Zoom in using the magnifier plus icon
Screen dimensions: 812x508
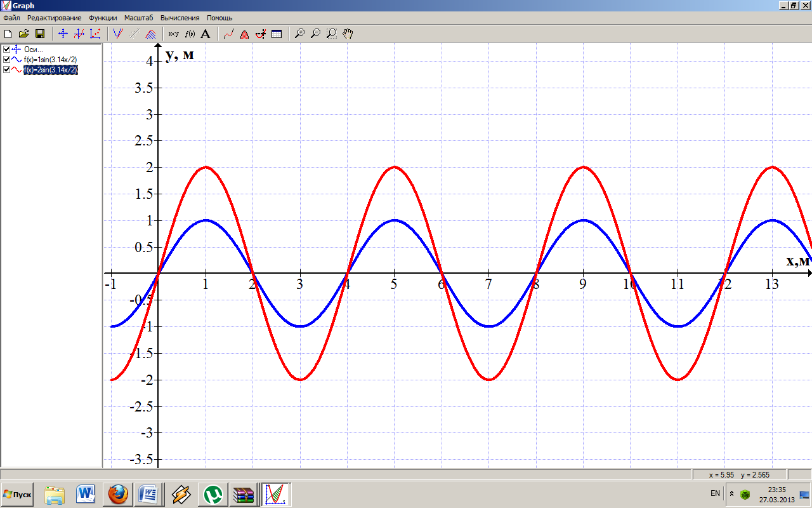300,34
